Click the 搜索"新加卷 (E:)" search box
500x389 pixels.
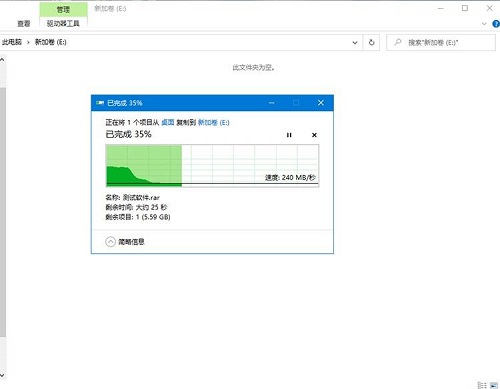pos(441,42)
